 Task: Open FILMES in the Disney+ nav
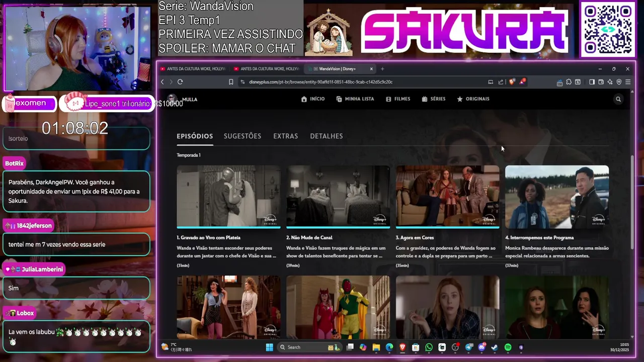(x=397, y=99)
